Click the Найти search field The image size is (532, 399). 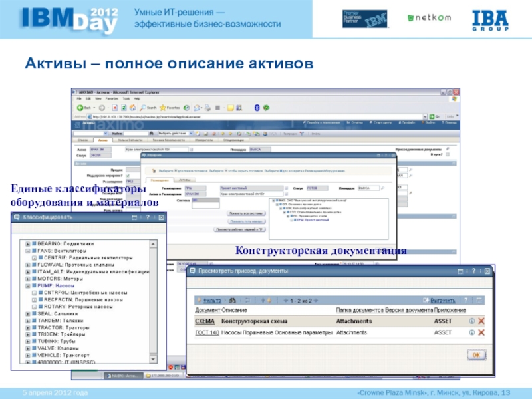[136, 134]
